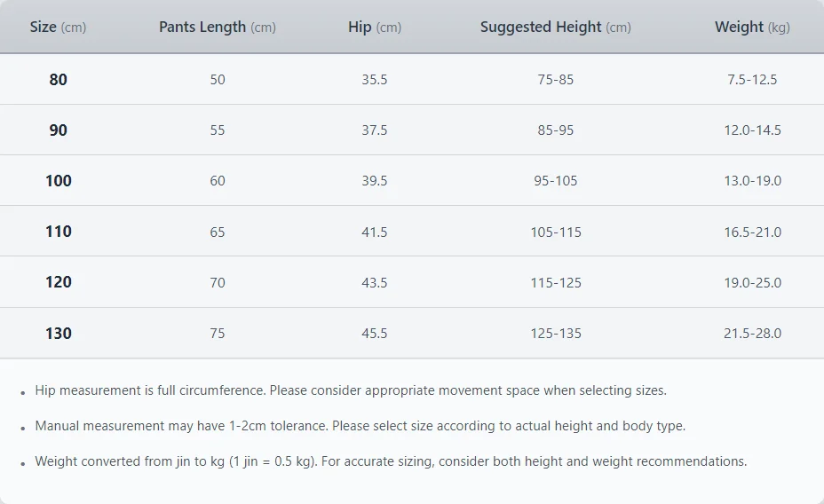Select the size 100 row label
Viewport: 824px width, 504px height.
coord(58,181)
